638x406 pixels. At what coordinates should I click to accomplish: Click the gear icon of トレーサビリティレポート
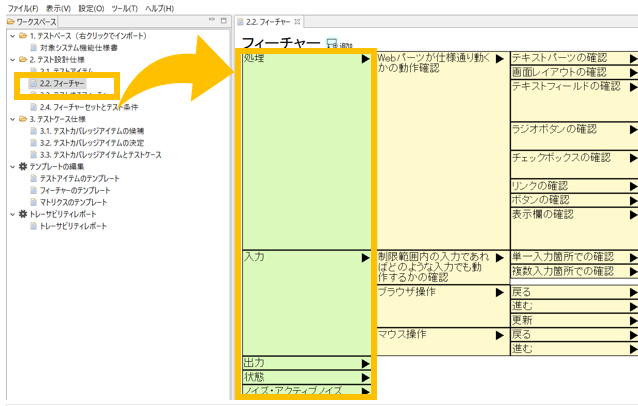click(x=23, y=214)
